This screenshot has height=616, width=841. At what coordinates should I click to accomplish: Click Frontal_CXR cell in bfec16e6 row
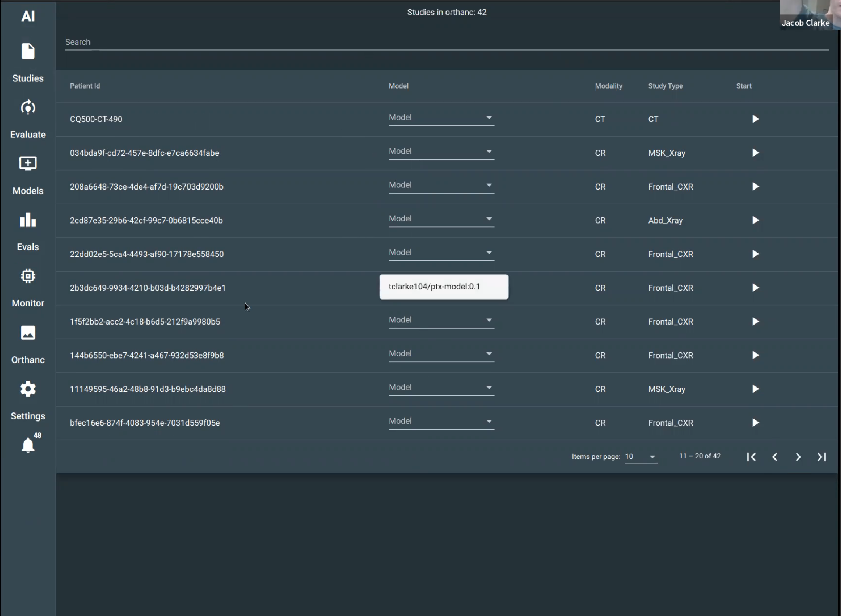(x=671, y=423)
